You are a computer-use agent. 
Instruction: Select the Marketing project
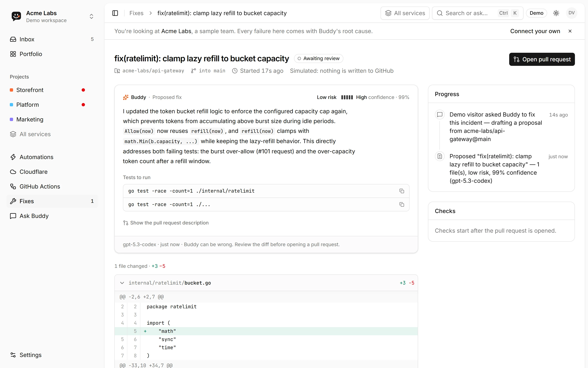pos(52,120)
